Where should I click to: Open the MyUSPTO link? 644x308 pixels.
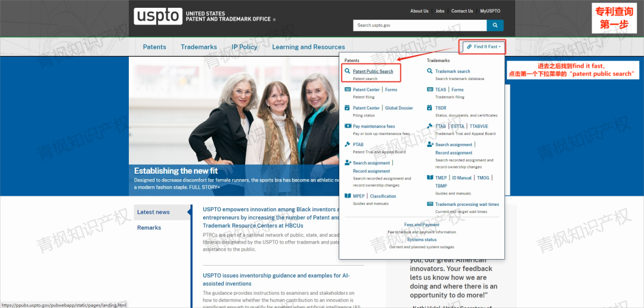pos(490,11)
